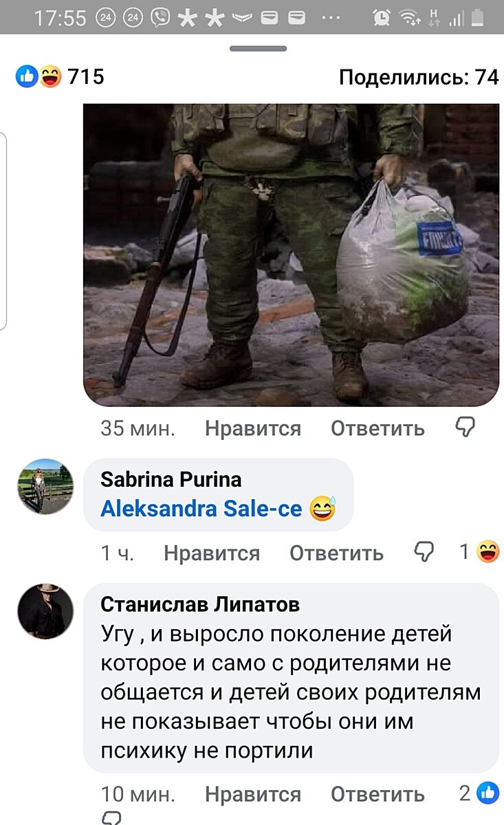Tap the Viber icon in the status bar
504x825 pixels.
[161, 18]
